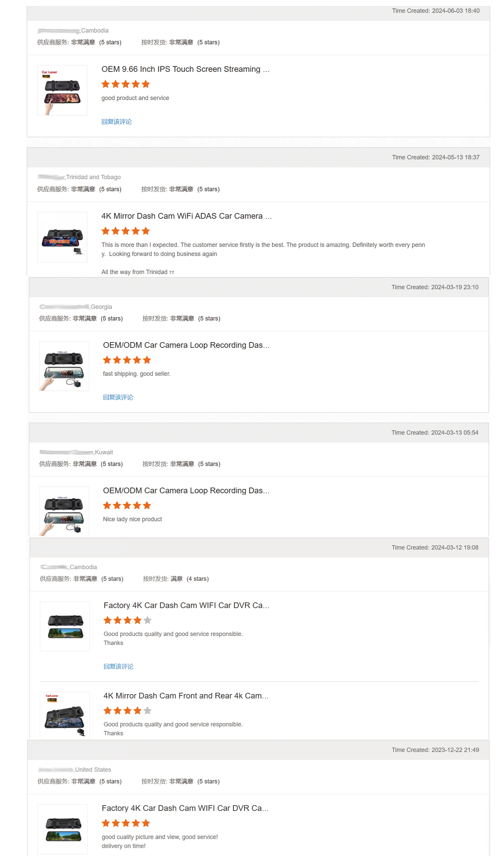Open OEM/ODM Car Camera title in Kuwait review
This screenshot has width=504, height=856.
click(x=186, y=491)
